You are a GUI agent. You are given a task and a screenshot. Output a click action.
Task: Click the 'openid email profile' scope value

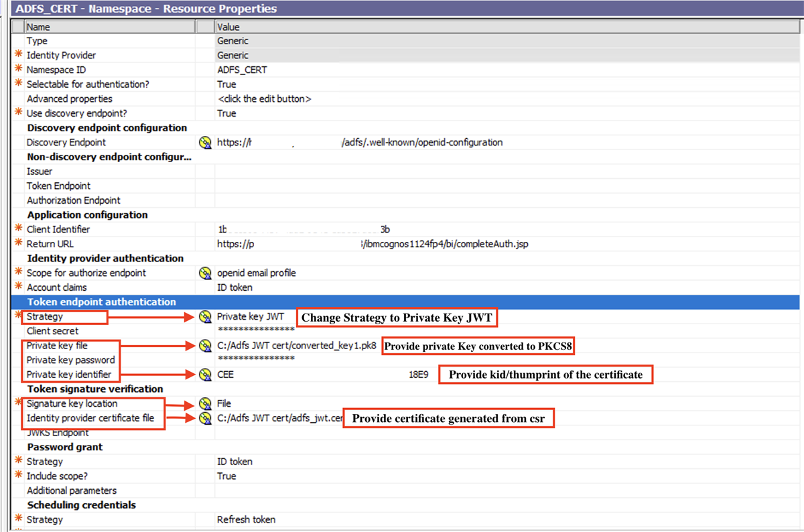[257, 273]
